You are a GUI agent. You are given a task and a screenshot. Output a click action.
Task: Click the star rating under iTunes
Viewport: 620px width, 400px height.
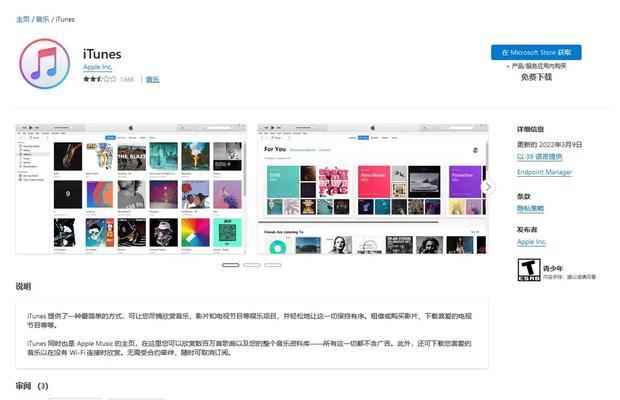click(x=100, y=79)
